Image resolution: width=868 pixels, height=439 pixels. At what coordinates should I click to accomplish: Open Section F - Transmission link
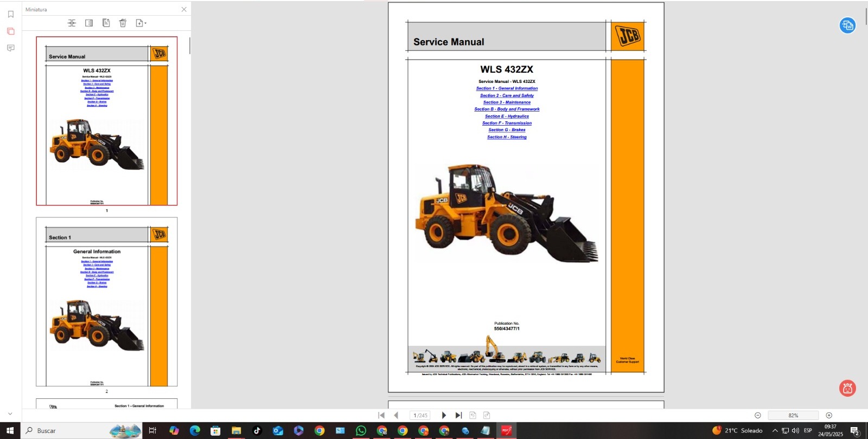(507, 123)
